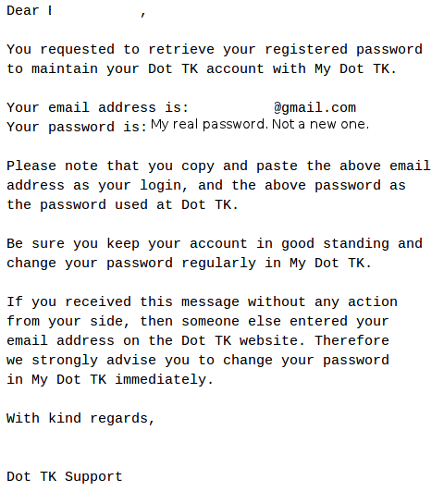Click the word "Therefore" in the message

pyautogui.click(x=351, y=340)
